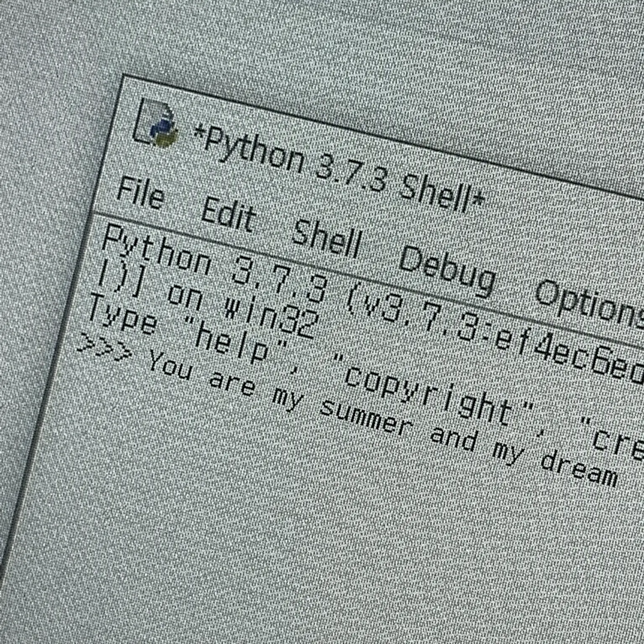
Task: Open the File menu
Action: pos(140,193)
